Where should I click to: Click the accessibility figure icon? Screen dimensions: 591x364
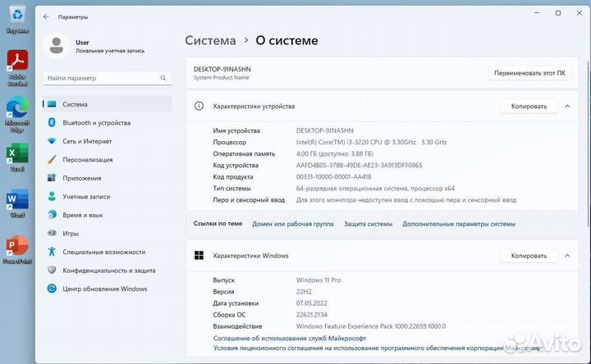pyautogui.click(x=52, y=252)
